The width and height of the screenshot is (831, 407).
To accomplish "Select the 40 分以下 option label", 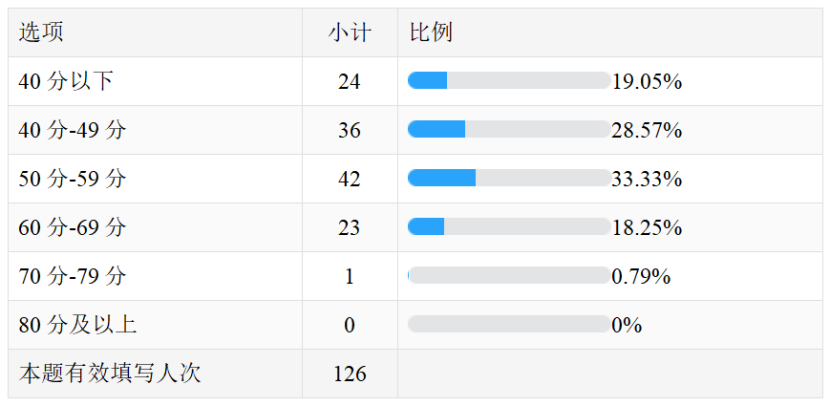I will (x=65, y=82).
